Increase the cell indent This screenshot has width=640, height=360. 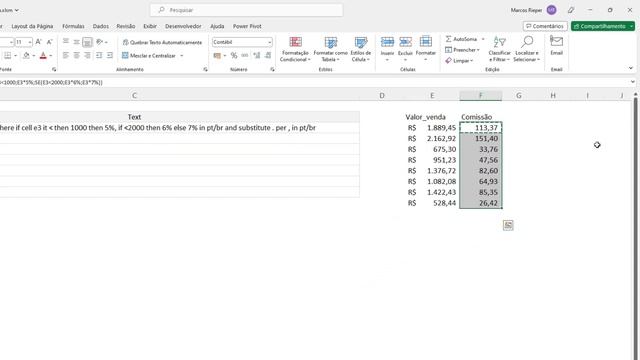(109, 55)
